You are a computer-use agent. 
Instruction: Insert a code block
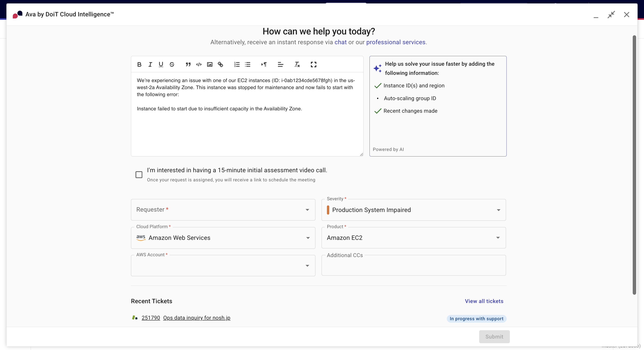199,64
